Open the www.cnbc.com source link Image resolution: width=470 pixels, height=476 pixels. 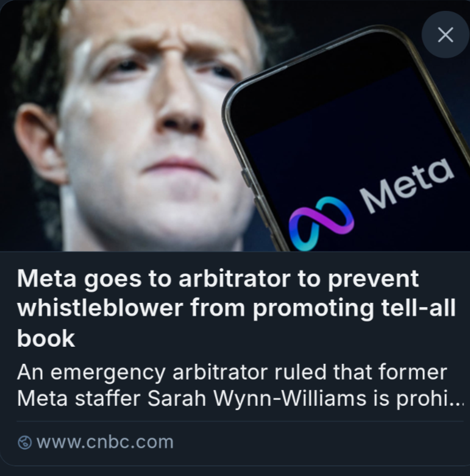[x=105, y=442]
